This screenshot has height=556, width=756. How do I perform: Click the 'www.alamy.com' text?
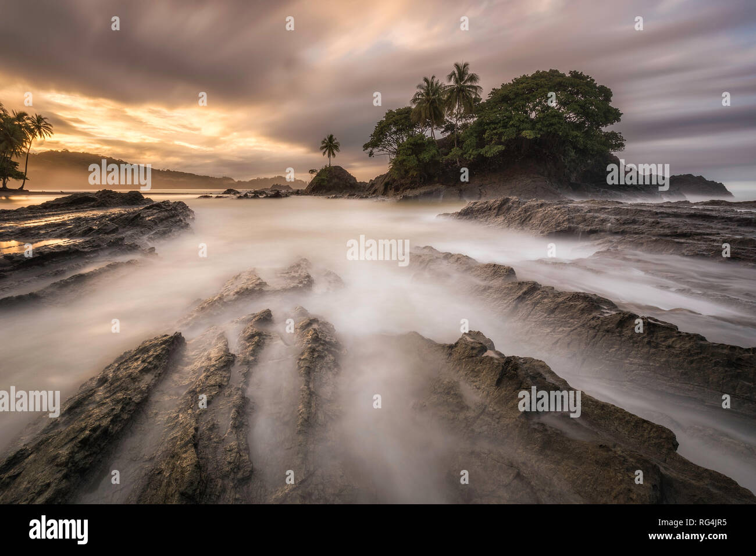[x=688, y=536]
